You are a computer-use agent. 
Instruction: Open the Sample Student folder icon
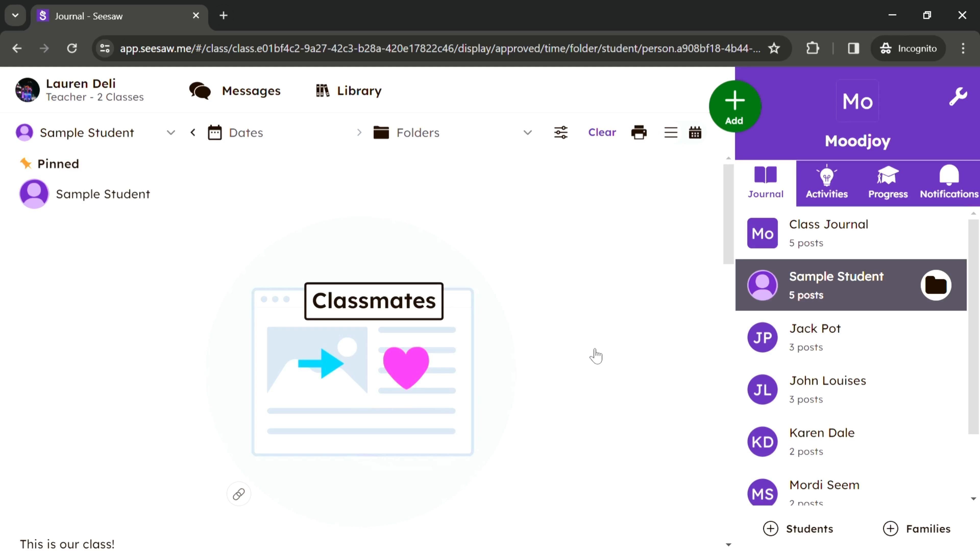[x=936, y=285]
